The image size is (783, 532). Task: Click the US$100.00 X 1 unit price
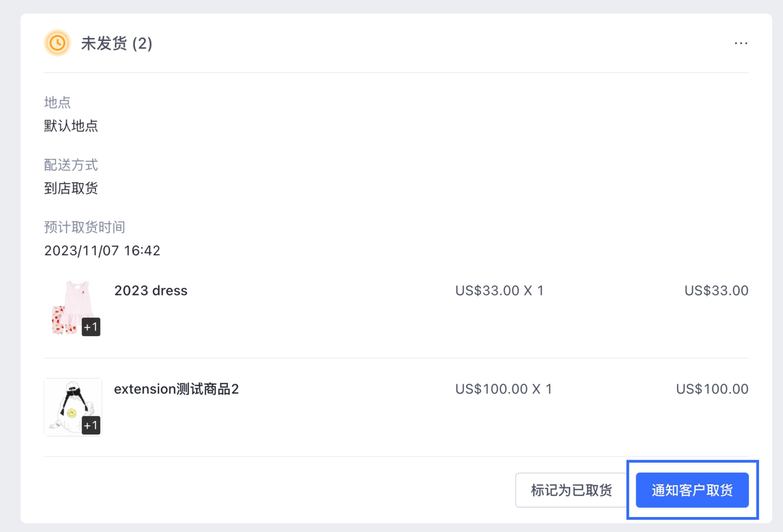[503, 389]
